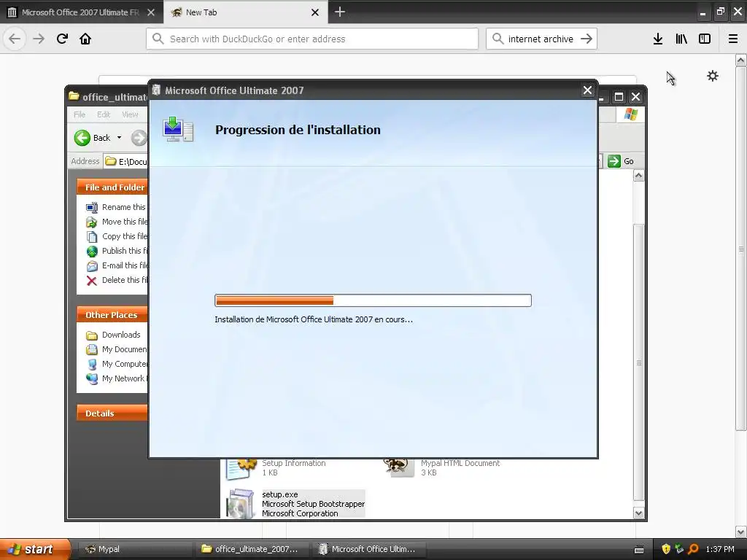Click the on-screen keyboard tray icon
The image size is (747, 560).
(x=639, y=550)
